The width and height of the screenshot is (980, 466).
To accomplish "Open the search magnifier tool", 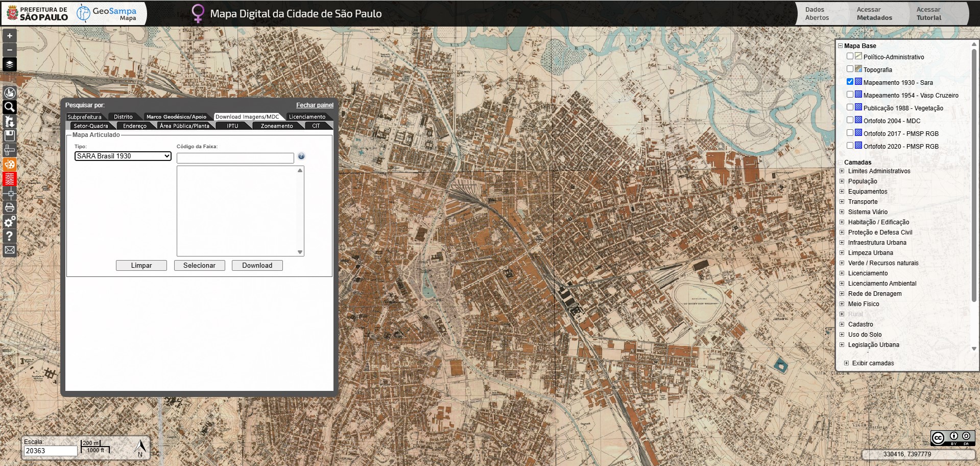I will [x=10, y=107].
